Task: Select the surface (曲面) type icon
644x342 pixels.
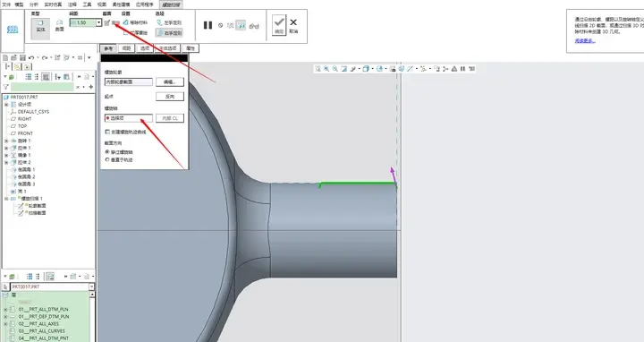Action: click(60, 25)
